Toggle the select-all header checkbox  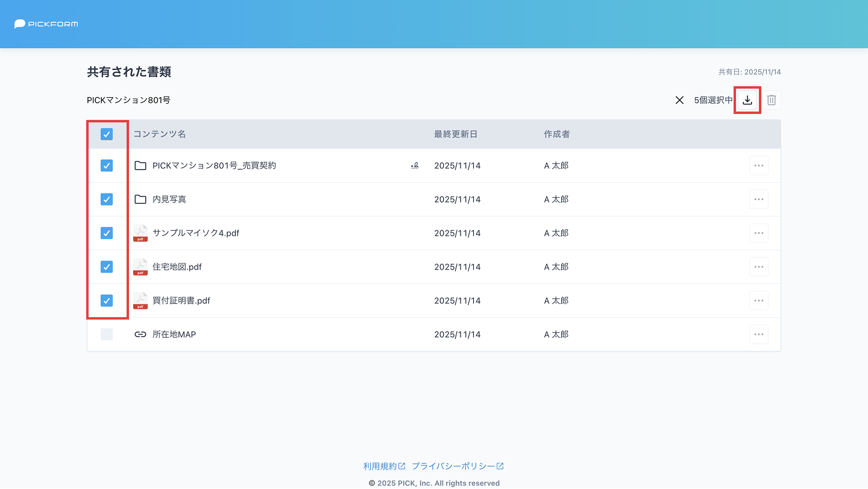pyautogui.click(x=107, y=134)
